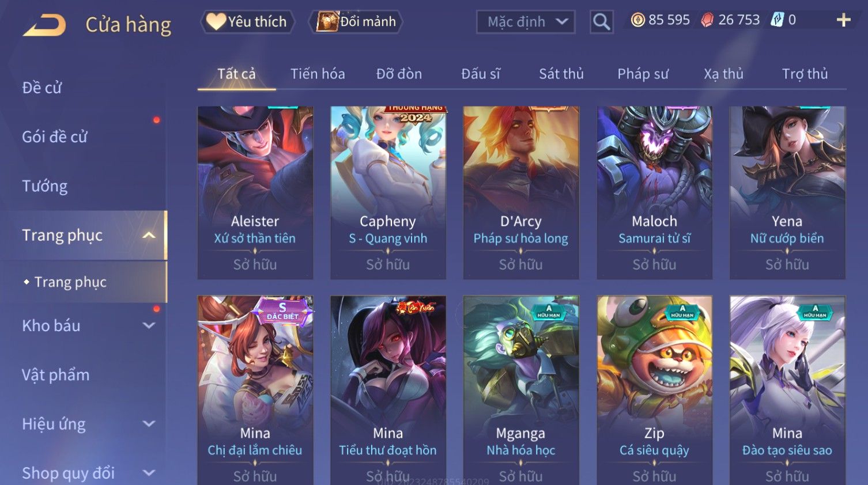The width and height of the screenshot is (868, 485).
Task: Open Tướng in the sidebar
Action: [45, 186]
